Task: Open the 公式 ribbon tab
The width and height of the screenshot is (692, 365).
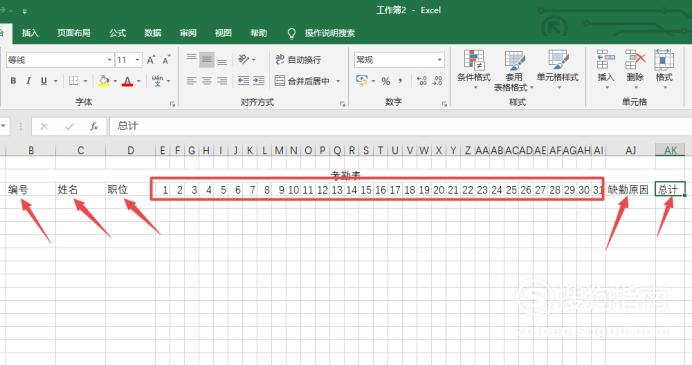Action: (x=117, y=33)
